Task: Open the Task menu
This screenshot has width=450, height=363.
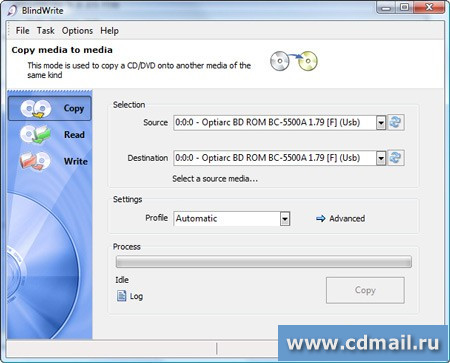Action: pyautogui.click(x=46, y=31)
